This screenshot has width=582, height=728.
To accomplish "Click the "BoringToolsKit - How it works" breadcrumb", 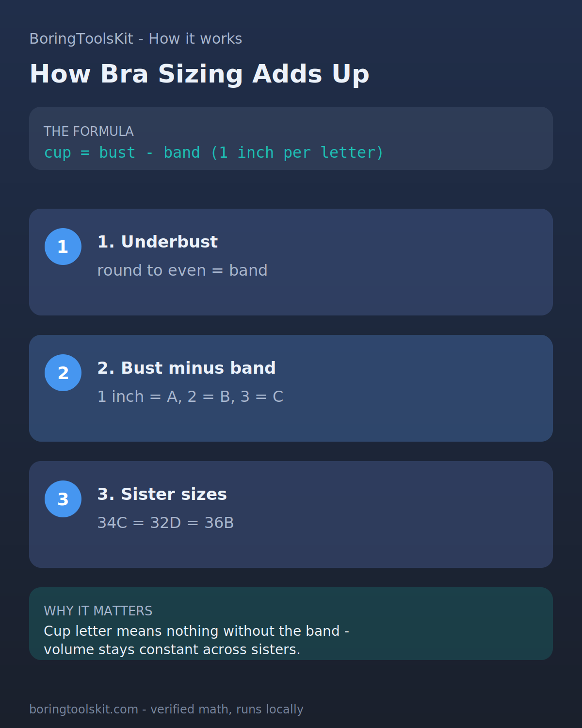I will click(136, 39).
